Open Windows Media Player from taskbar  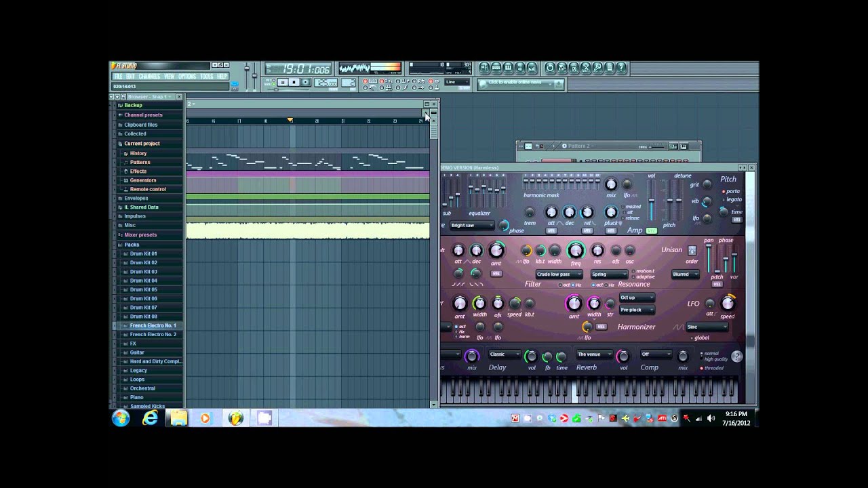point(205,418)
